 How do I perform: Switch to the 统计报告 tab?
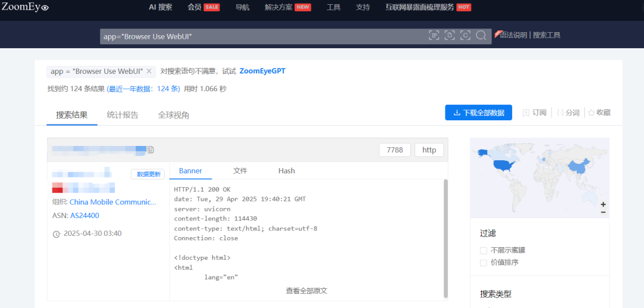click(122, 115)
